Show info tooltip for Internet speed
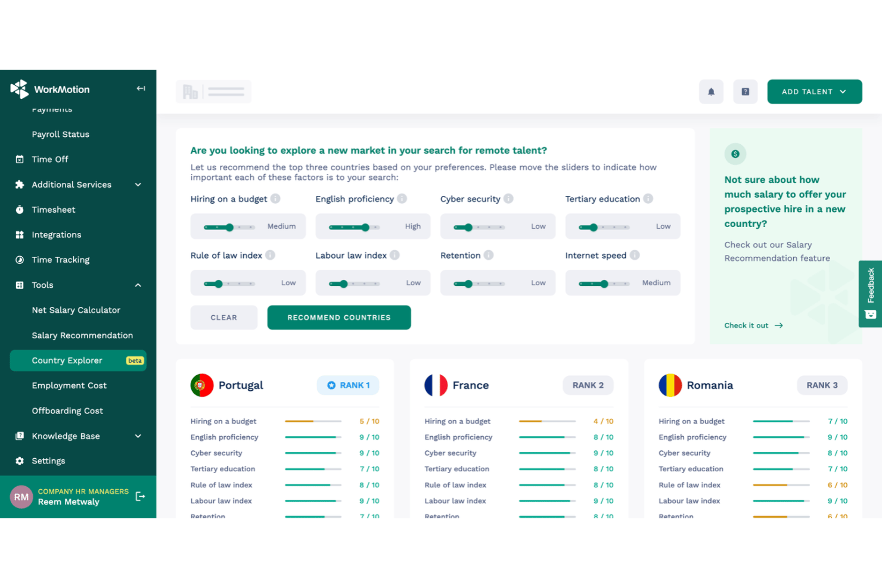Screen dimensions: 882x588 (x=635, y=255)
